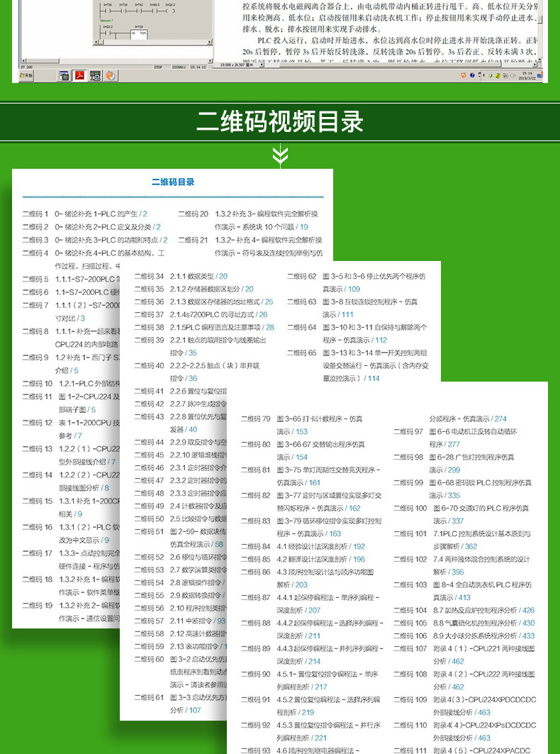Image resolution: width=560 pixels, height=754 pixels.
Task: Select entry 二维码 109 CPU224XPDCDCDC外部接线分析
Action: [465, 706]
